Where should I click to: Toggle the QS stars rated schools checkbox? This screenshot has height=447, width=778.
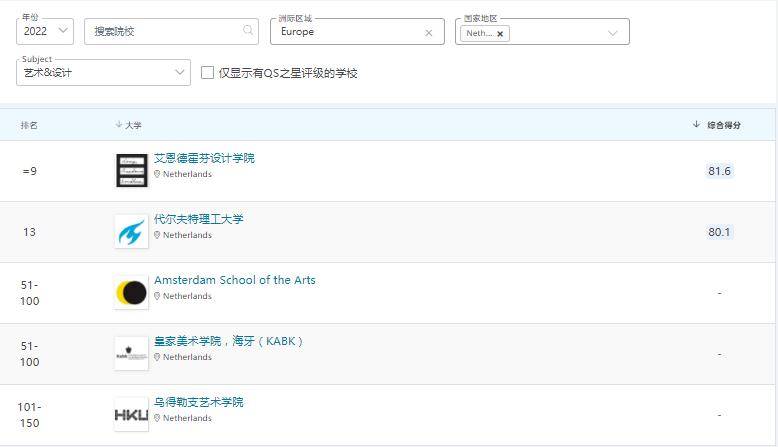pyautogui.click(x=207, y=72)
